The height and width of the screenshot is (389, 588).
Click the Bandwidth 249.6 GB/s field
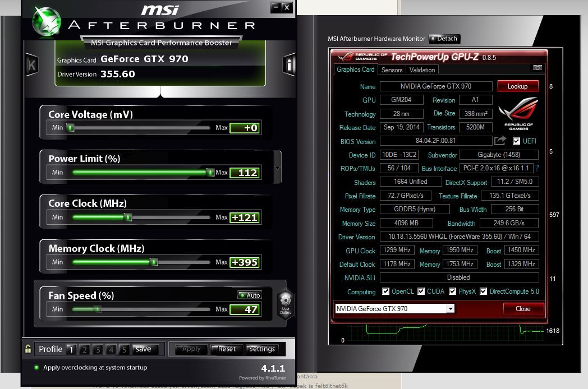pyautogui.click(x=509, y=223)
